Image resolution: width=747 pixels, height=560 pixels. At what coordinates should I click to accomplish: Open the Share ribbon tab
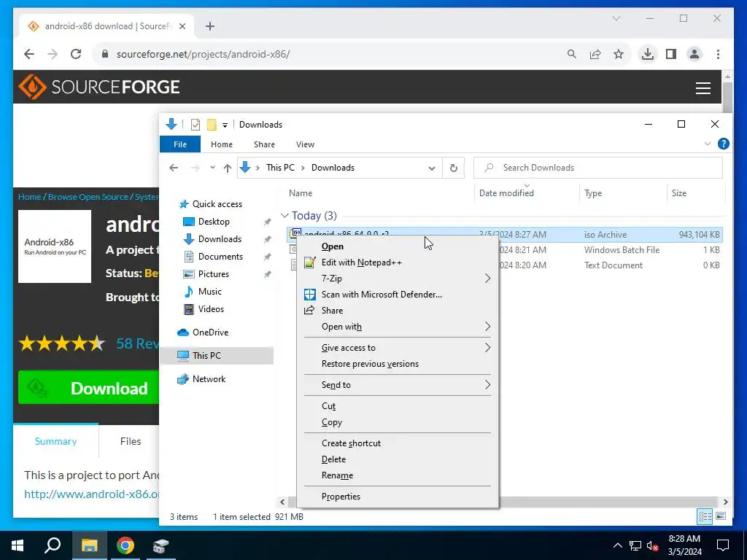[264, 144]
